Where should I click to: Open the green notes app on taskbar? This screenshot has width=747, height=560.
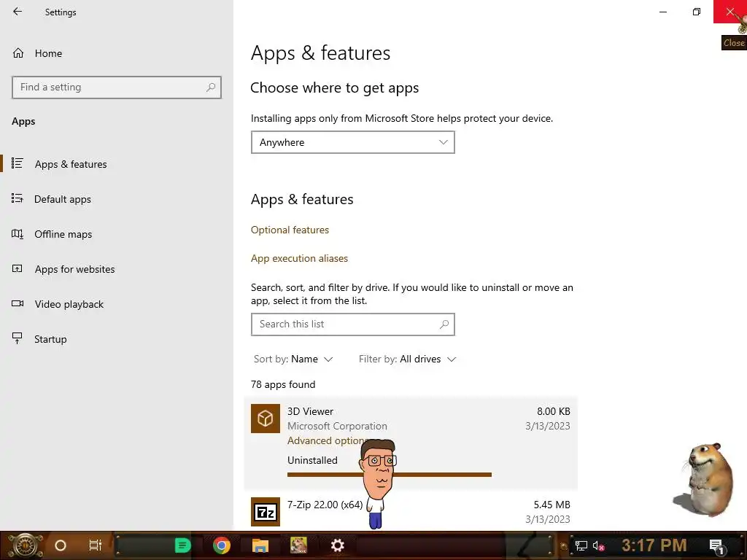[182, 545]
